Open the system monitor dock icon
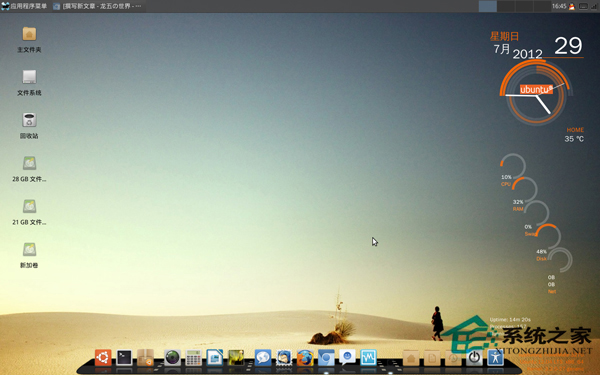Viewport: 600px width, 375px height. coord(368,358)
